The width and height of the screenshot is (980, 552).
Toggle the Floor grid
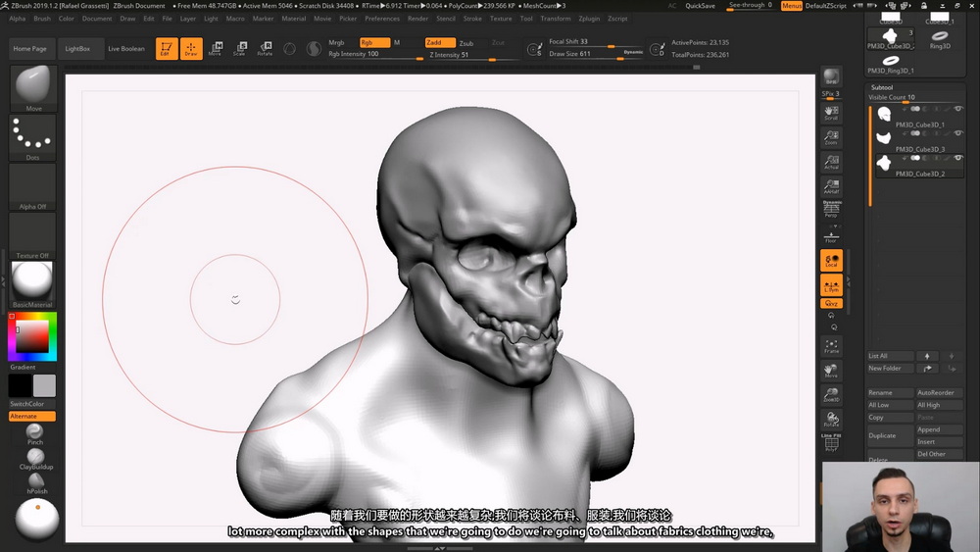point(831,236)
